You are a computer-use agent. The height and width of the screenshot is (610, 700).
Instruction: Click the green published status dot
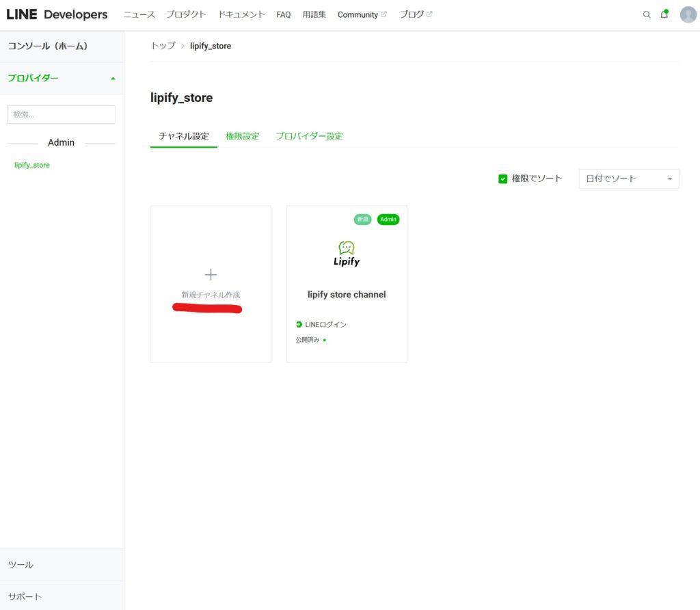(x=325, y=341)
